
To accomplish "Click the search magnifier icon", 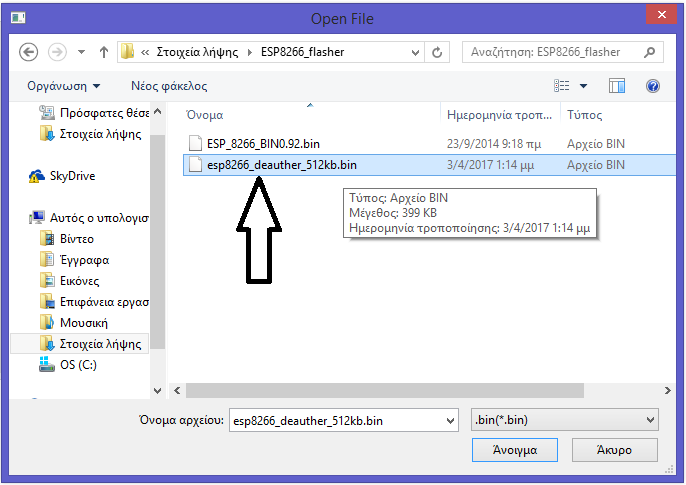I will [x=650, y=52].
